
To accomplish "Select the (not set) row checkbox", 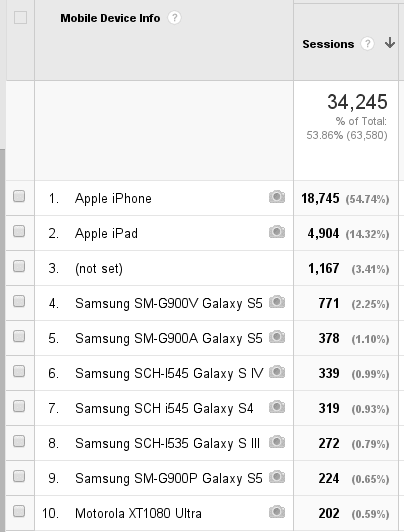I will [x=19, y=266].
